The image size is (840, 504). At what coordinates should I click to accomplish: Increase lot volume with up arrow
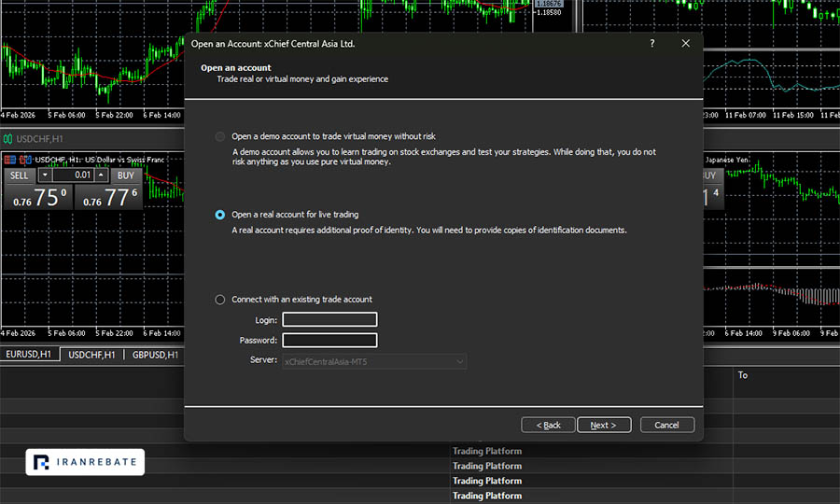[101, 175]
